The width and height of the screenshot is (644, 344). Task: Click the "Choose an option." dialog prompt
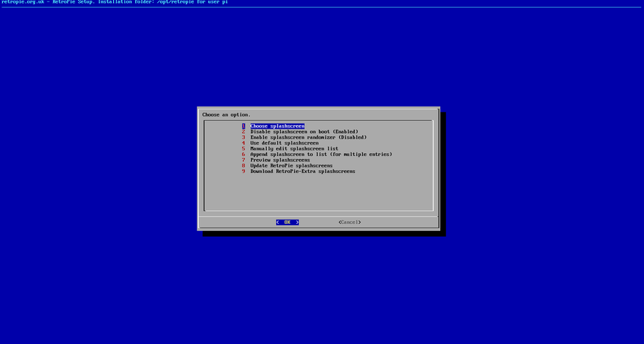click(x=226, y=114)
